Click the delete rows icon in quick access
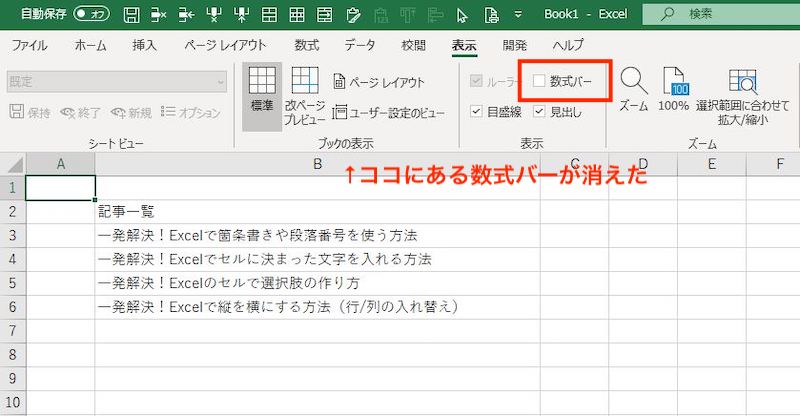The image size is (800, 416). (159, 15)
